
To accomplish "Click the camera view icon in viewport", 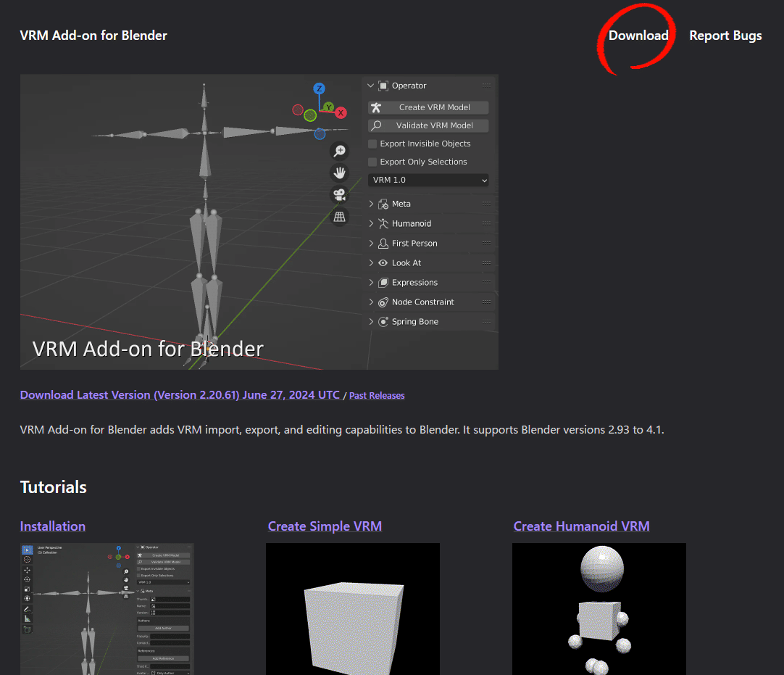I will tap(340, 194).
